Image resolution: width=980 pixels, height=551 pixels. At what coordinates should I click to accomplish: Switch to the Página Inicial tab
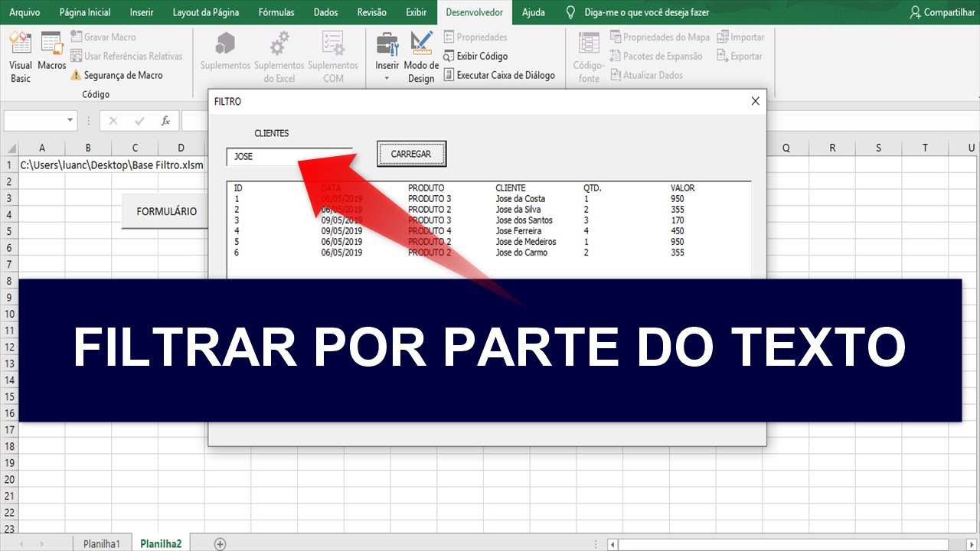coord(85,12)
